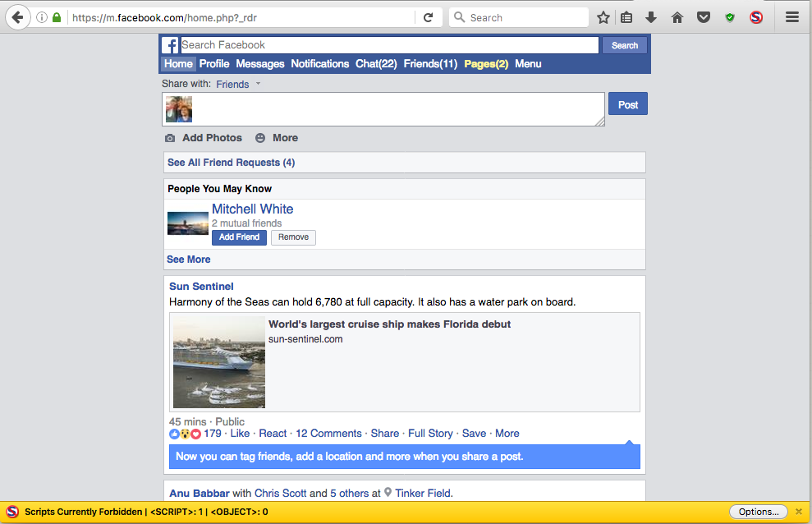Open Chris Scott's profile link
This screenshot has height=524, width=812.
pos(280,494)
